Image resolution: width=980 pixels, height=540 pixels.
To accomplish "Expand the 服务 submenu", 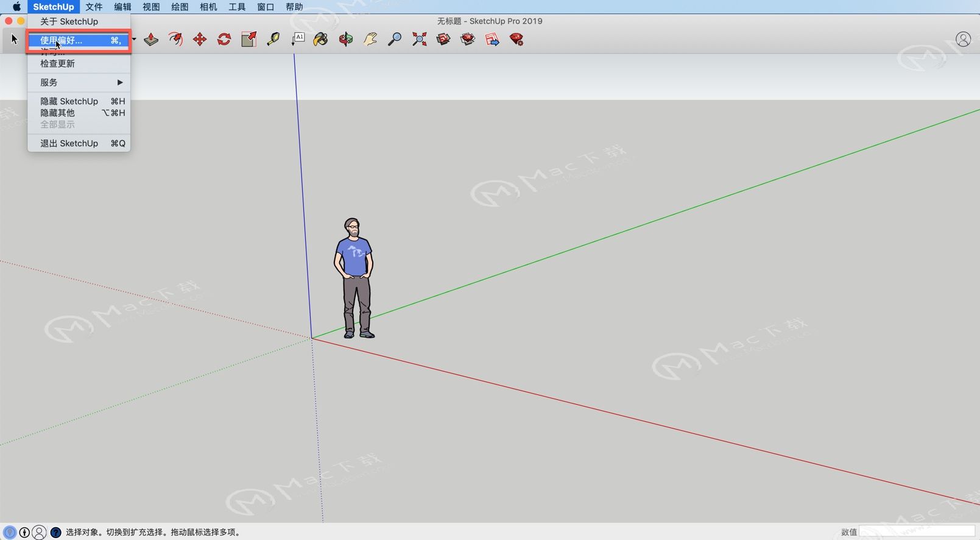I will [x=79, y=82].
